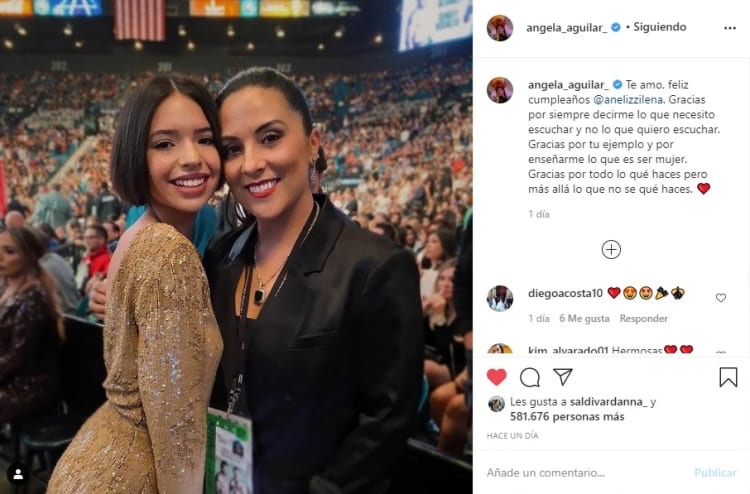750x494 pixels.
Task: Open the small liker avatar thumbnail
Action: click(x=496, y=404)
